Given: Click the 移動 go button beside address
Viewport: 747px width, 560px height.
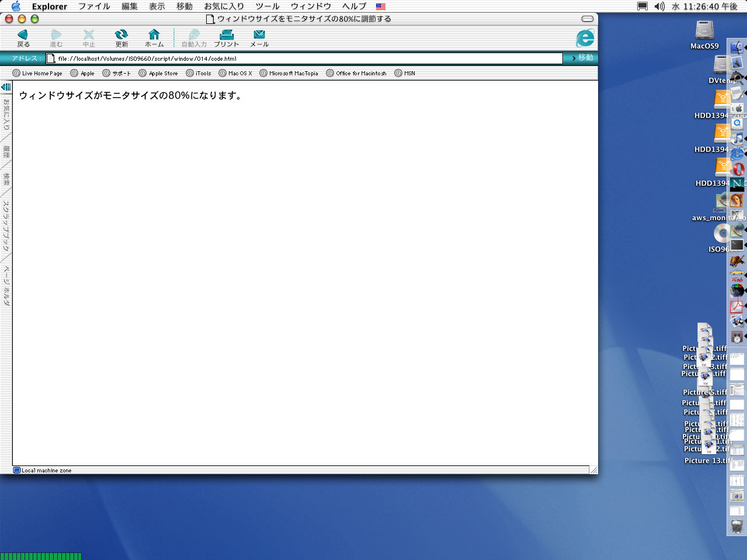Looking at the screenshot, I should (x=583, y=58).
